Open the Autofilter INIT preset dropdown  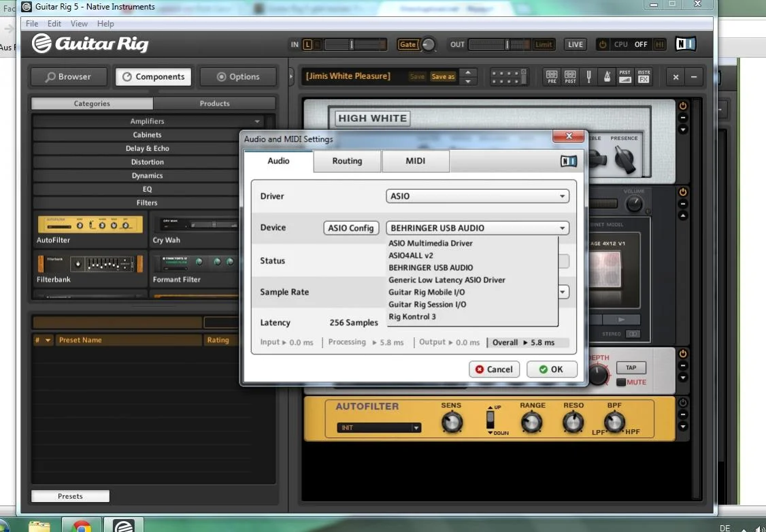[379, 428]
